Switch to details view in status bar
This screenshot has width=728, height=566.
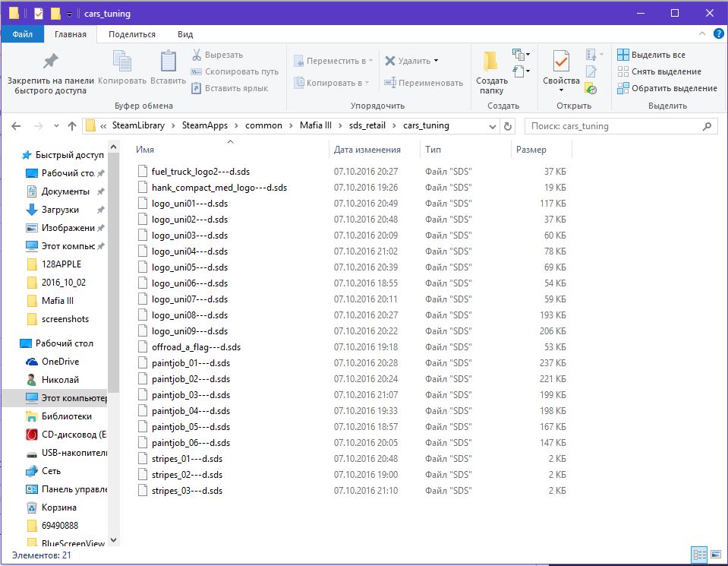coord(698,555)
